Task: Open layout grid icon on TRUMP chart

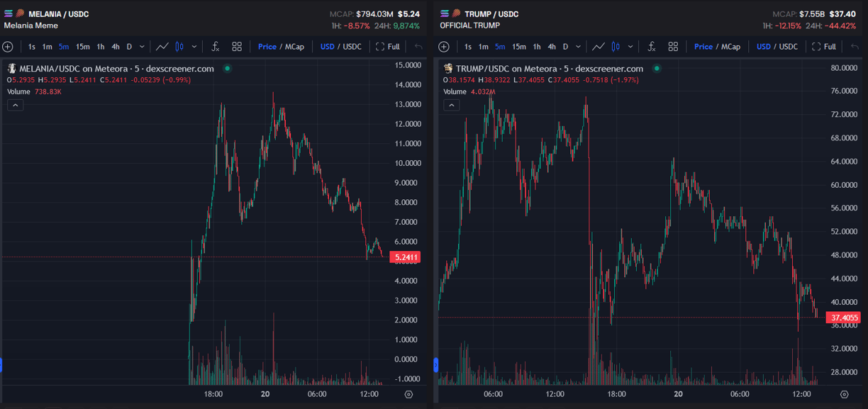Action: (x=673, y=47)
